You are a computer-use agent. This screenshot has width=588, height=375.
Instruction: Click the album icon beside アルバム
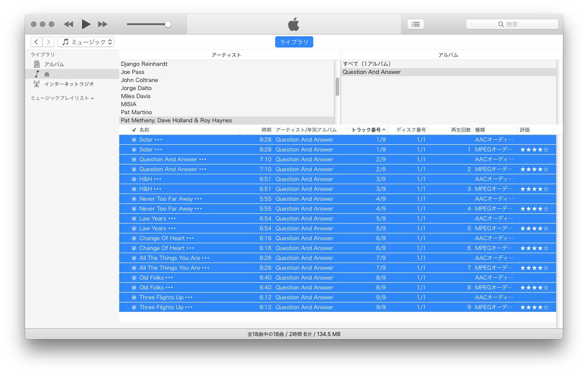37,65
